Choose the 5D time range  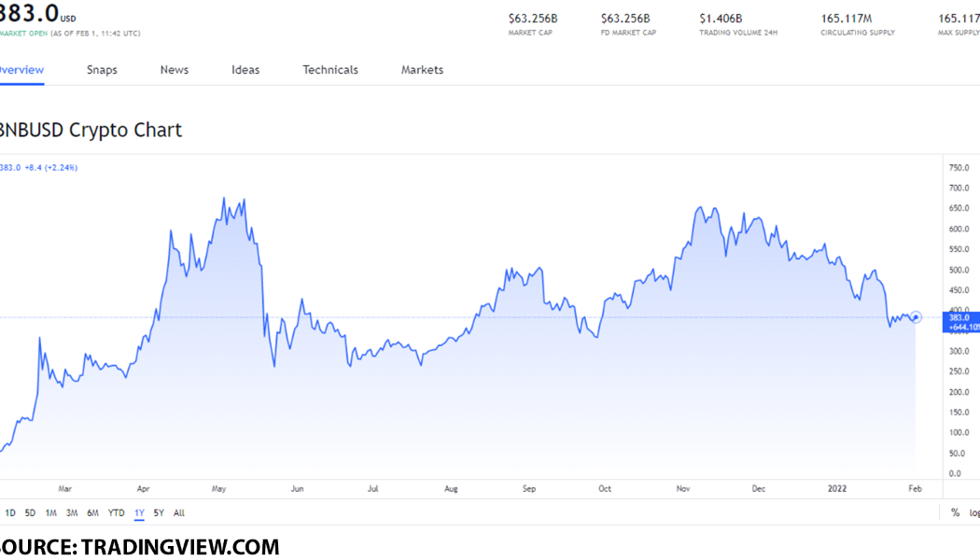[x=30, y=512]
